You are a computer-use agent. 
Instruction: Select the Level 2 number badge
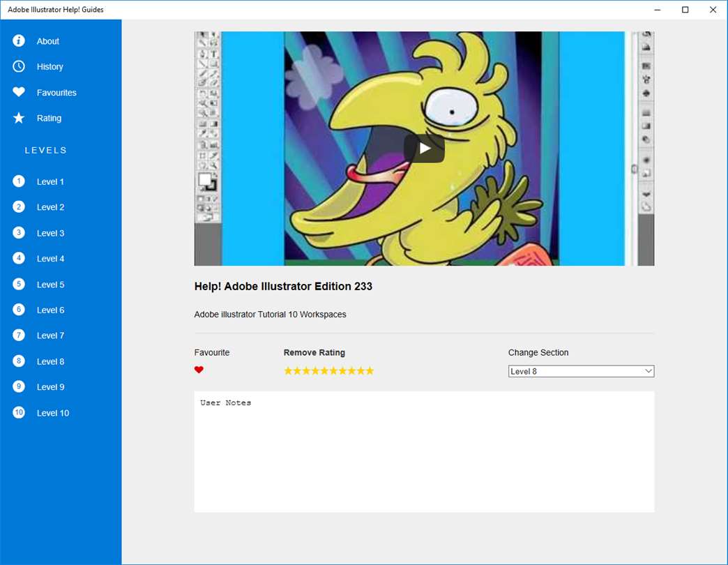click(19, 206)
